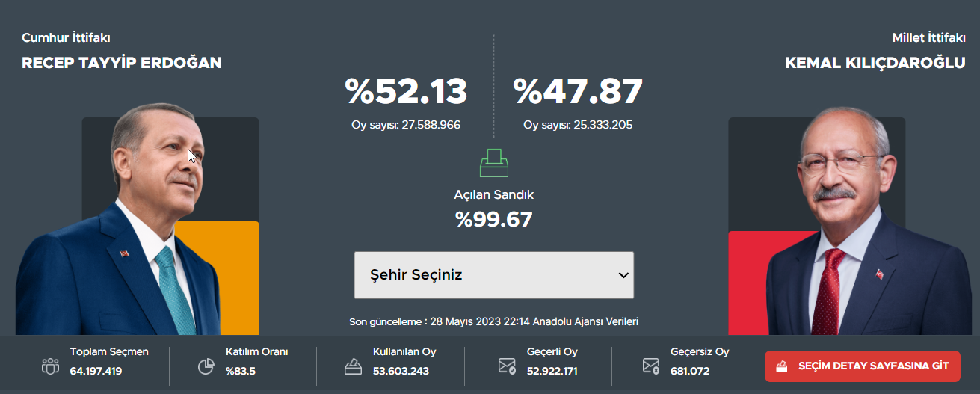Click the %47.87 vote percentage
The height and width of the screenshot is (394, 980).
click(x=578, y=92)
